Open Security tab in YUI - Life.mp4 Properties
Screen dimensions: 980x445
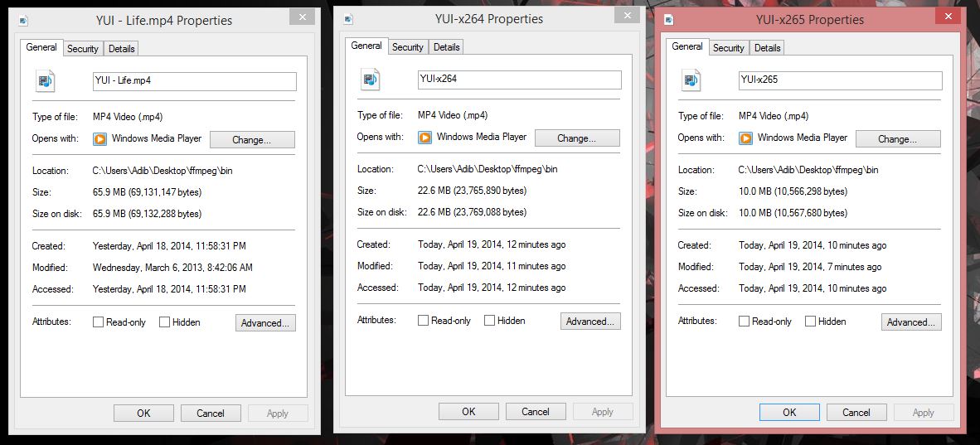coord(83,49)
